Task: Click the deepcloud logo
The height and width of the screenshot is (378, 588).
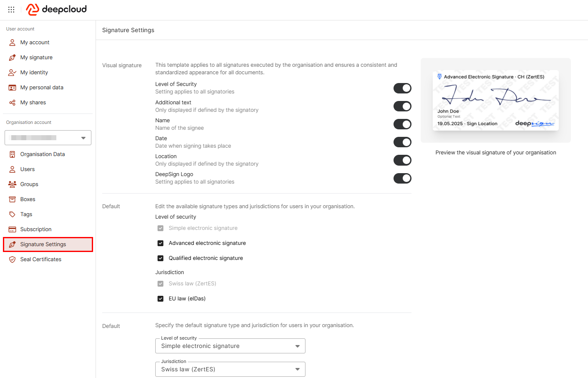Action: click(56, 9)
